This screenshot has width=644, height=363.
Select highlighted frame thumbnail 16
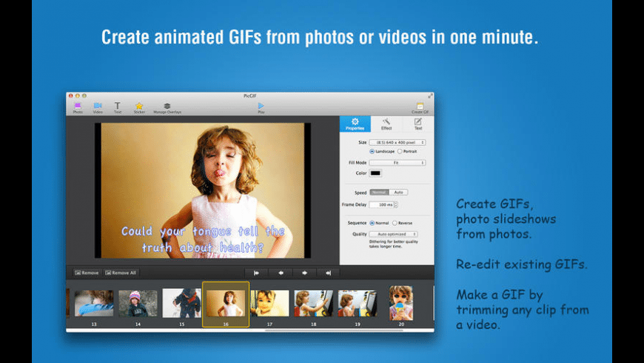[226, 304]
